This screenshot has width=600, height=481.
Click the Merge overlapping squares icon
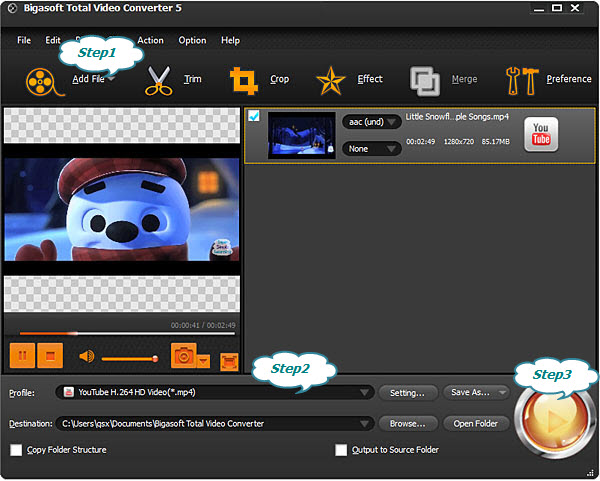click(425, 81)
